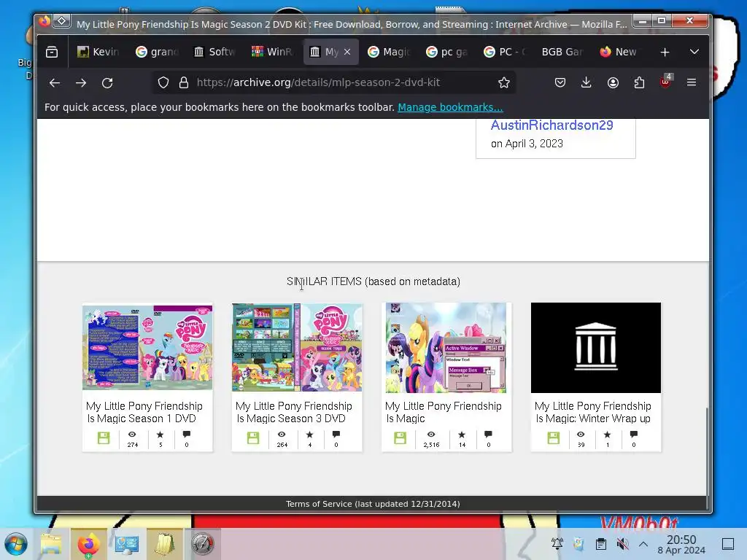Click the views eye icon showing 274
The height and width of the screenshot is (560, 747).
tap(133, 435)
